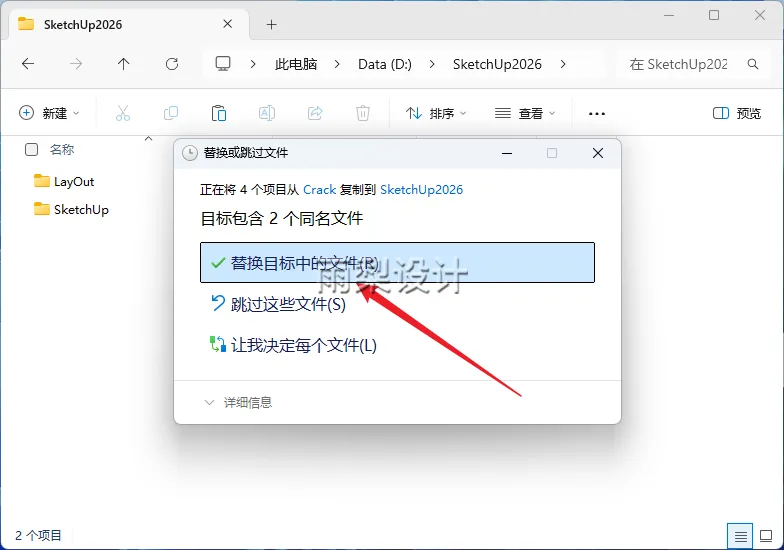This screenshot has height=550, width=784.
Task: Expand chevron after SketchUp2026 in address bar
Action: (x=563, y=64)
